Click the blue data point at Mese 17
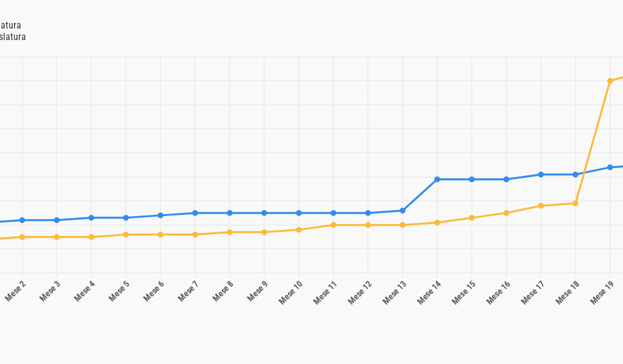623x364 pixels. [541, 175]
